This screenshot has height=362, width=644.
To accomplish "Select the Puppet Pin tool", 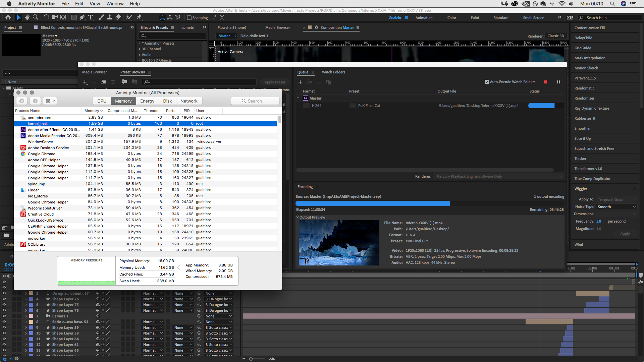I will pyautogui.click(x=139, y=17).
